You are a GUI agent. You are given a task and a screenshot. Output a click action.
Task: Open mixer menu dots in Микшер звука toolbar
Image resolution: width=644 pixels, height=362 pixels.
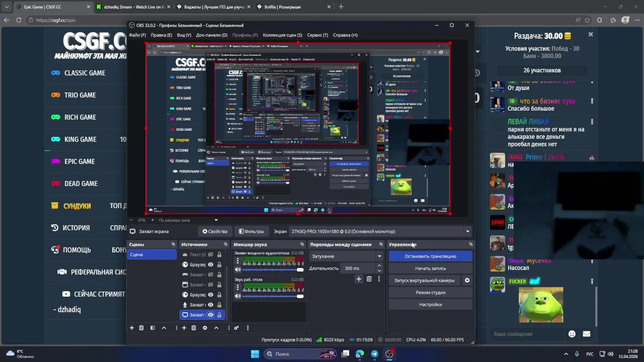click(248, 328)
